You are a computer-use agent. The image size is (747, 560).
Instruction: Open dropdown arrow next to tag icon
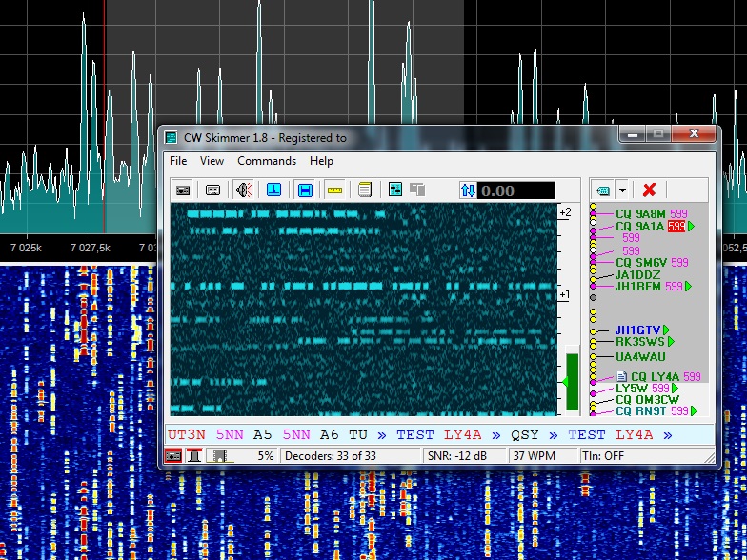(x=622, y=190)
